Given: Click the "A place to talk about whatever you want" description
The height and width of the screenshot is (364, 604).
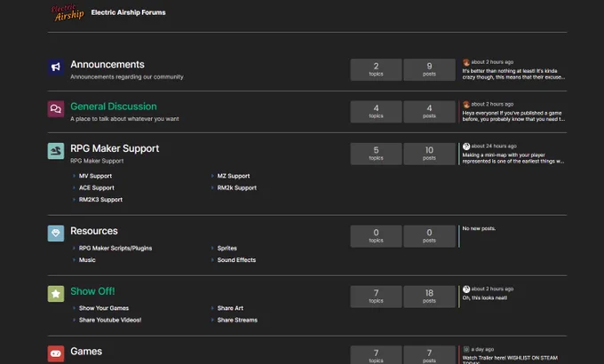Looking at the screenshot, I should tap(124, 119).
